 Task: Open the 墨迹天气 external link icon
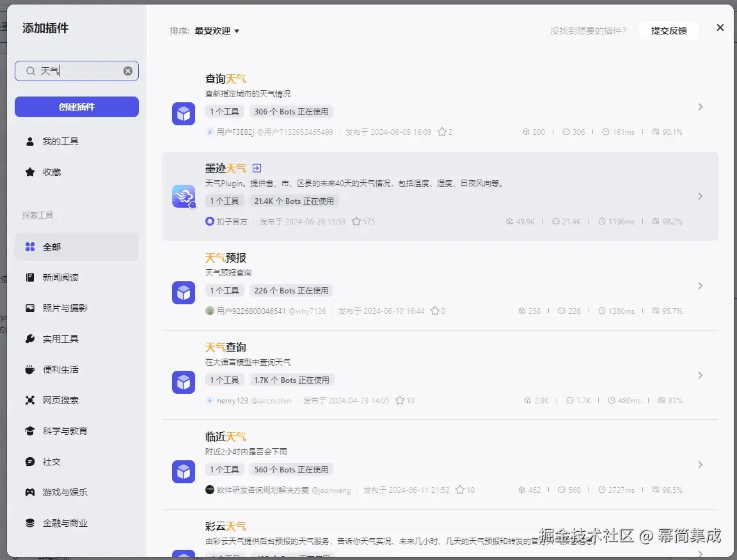(256, 167)
